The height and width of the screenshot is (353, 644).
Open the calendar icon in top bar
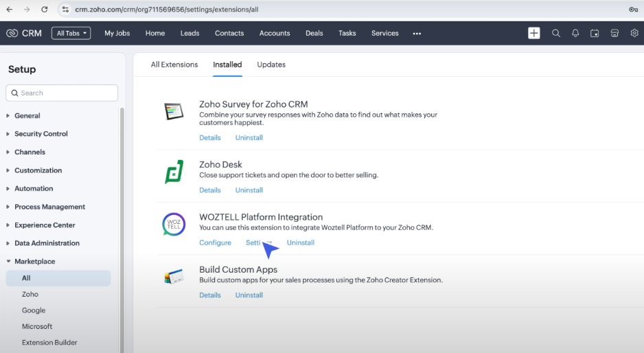(x=595, y=33)
